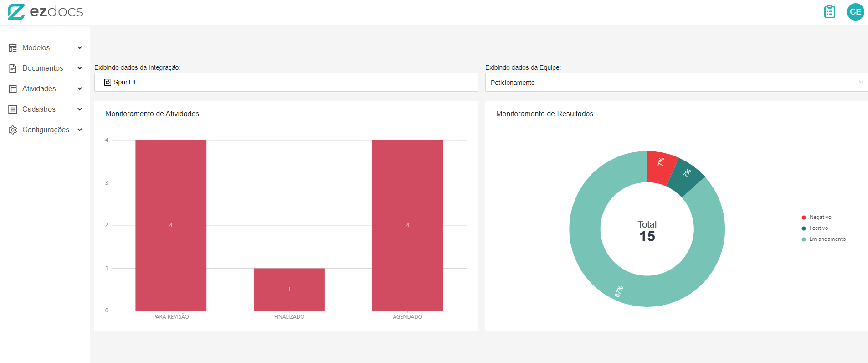Select the FINALIZADO bar
Viewport: 868px width, 363px height.
pos(289,290)
